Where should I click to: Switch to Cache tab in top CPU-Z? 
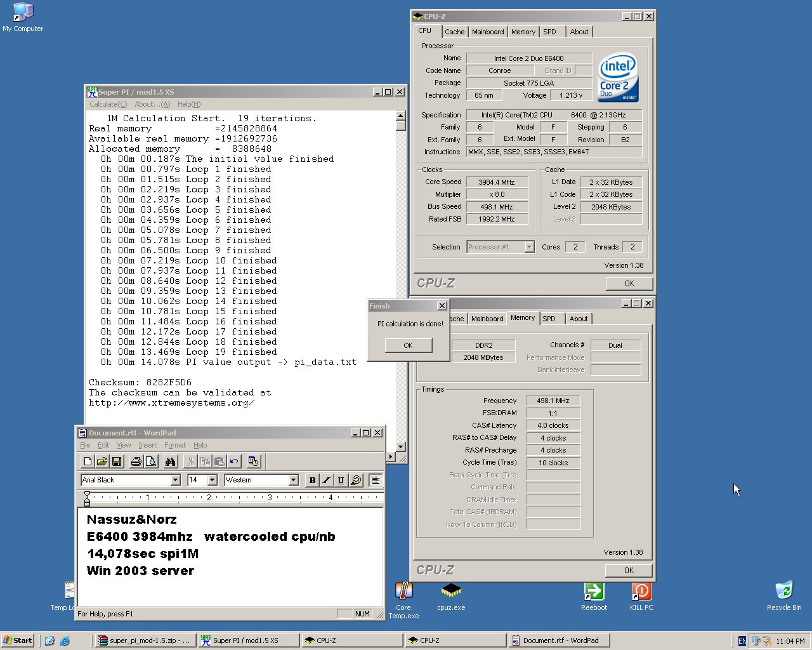click(x=454, y=32)
